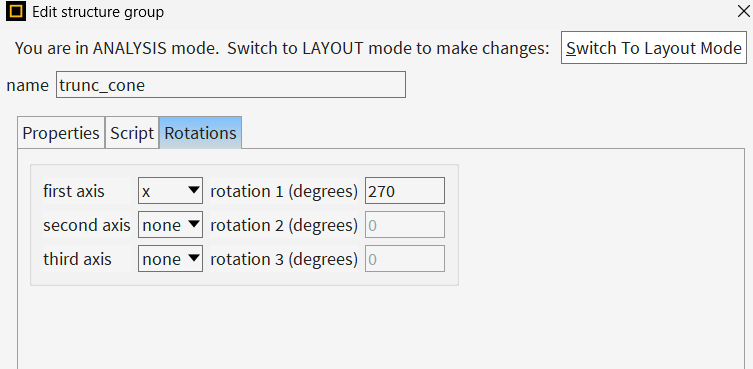Select the Rotations tab

(x=200, y=133)
